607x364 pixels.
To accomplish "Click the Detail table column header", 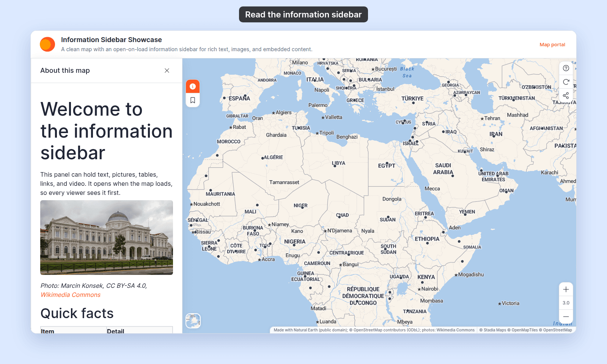I will click(115, 331).
